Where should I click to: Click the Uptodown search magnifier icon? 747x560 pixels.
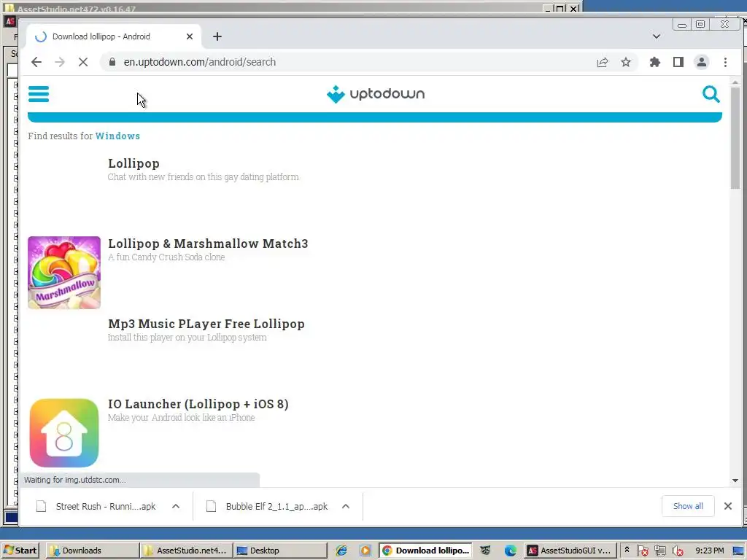click(x=711, y=94)
